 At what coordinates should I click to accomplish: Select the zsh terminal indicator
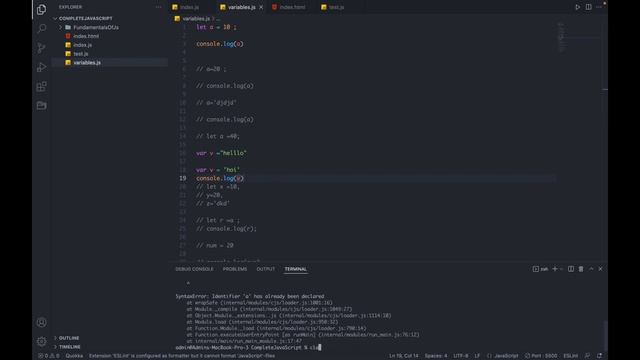540,269
